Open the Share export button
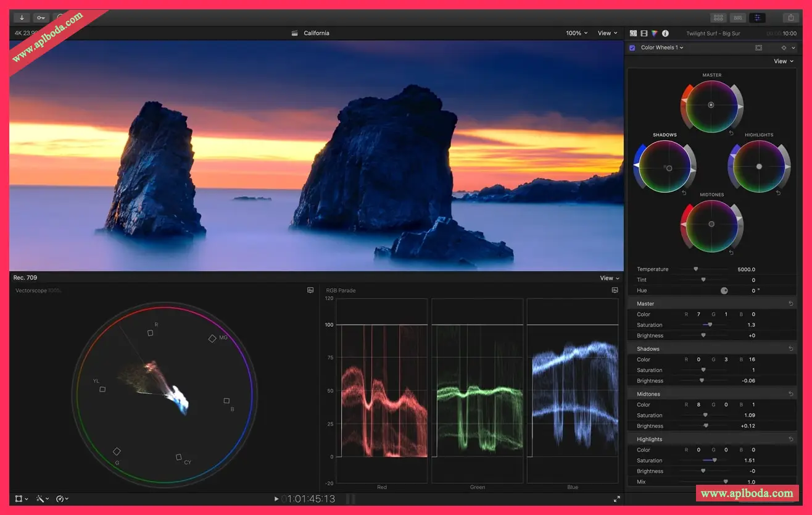 pos(790,18)
